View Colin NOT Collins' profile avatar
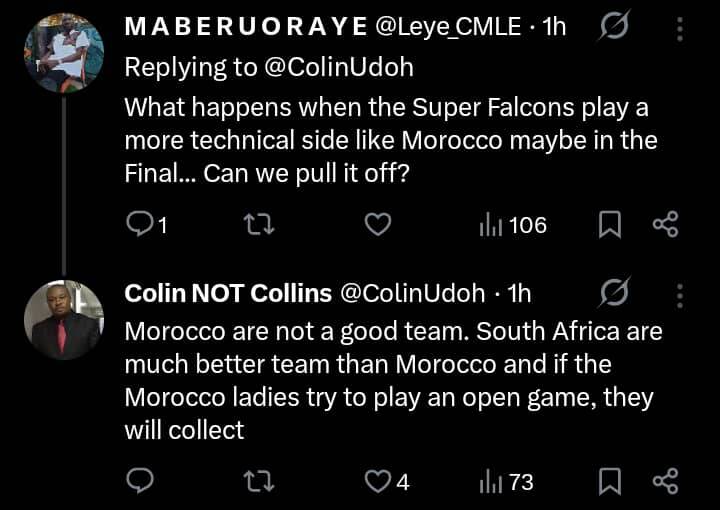This screenshot has width=720, height=510. 64,320
